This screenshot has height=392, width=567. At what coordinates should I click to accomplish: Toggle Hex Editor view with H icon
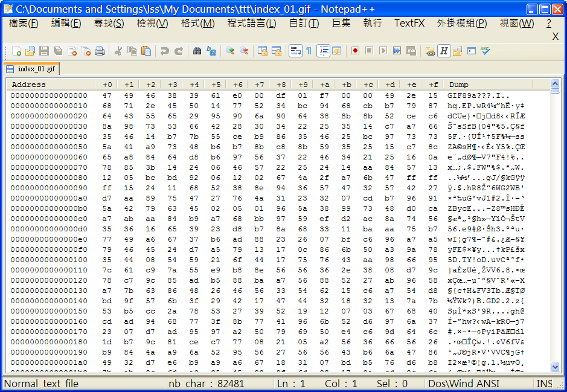(x=444, y=51)
